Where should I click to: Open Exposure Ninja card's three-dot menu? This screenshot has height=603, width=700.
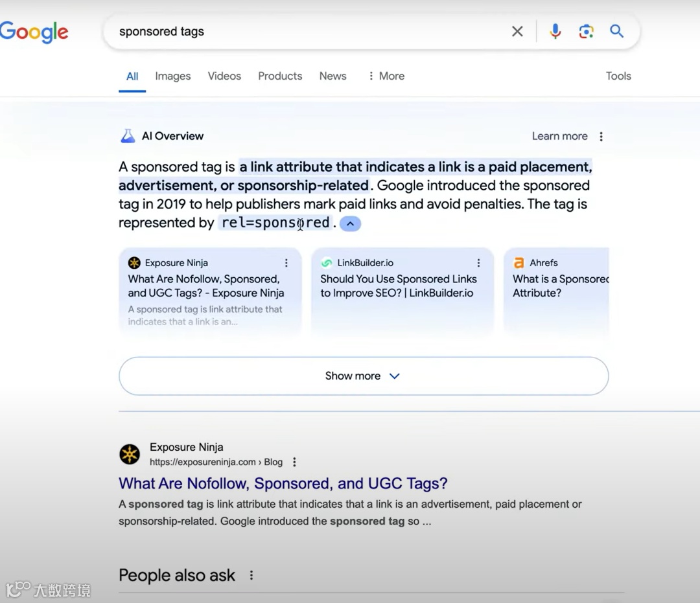click(286, 263)
